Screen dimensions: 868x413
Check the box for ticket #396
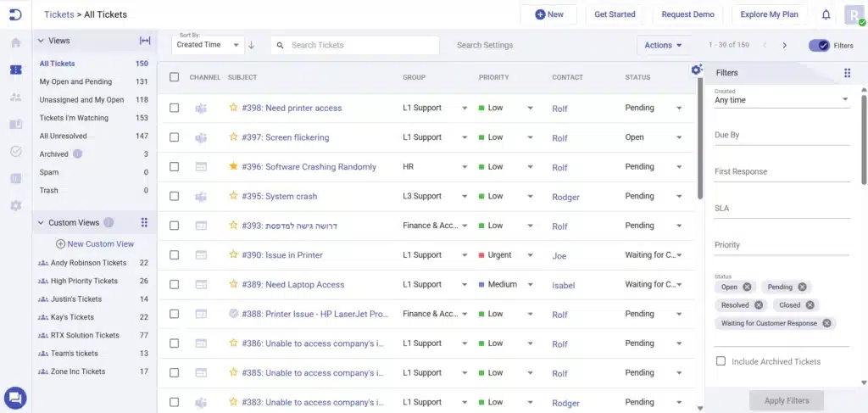tap(175, 166)
